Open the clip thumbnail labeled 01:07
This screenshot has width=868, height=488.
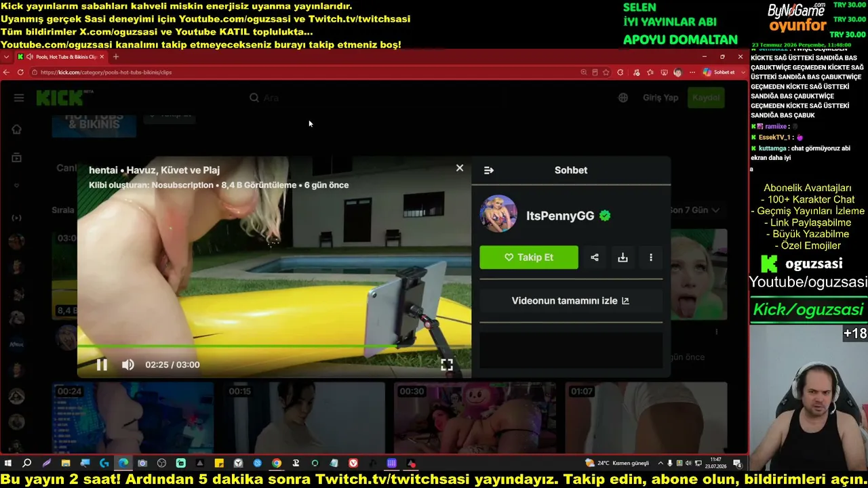point(646,418)
